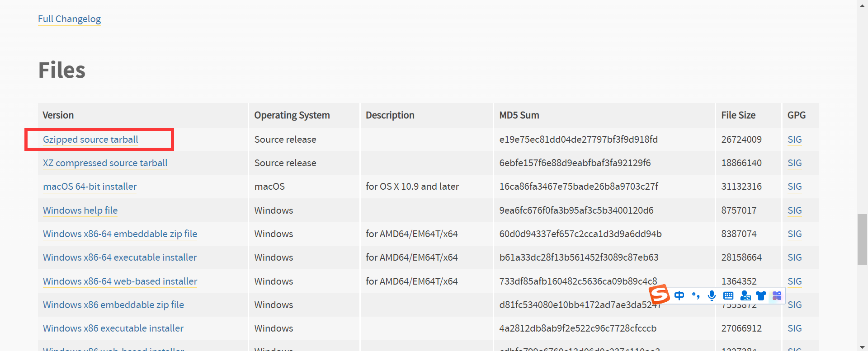Download Windows x86-64 executable installer
Image resolution: width=868 pixels, height=351 pixels.
point(120,257)
